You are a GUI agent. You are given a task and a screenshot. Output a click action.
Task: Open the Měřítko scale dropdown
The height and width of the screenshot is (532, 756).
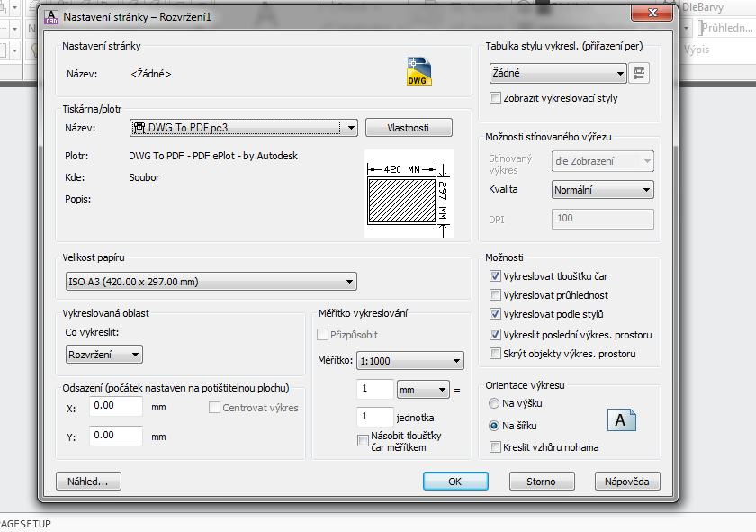409,361
